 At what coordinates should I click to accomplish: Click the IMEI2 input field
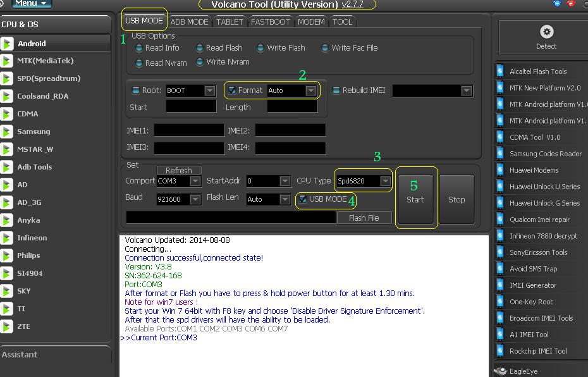pyautogui.click(x=291, y=130)
